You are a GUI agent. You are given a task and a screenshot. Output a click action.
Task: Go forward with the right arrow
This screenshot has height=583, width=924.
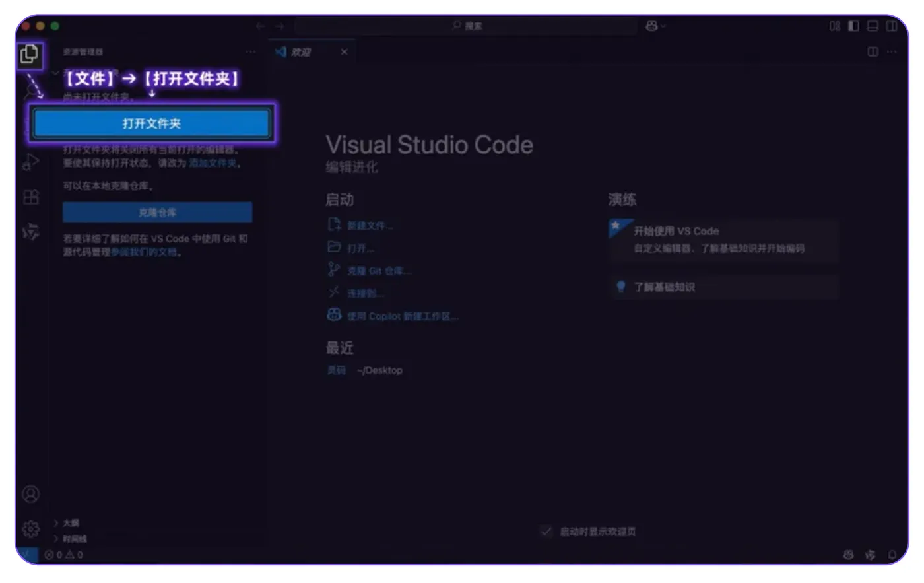pos(280,26)
